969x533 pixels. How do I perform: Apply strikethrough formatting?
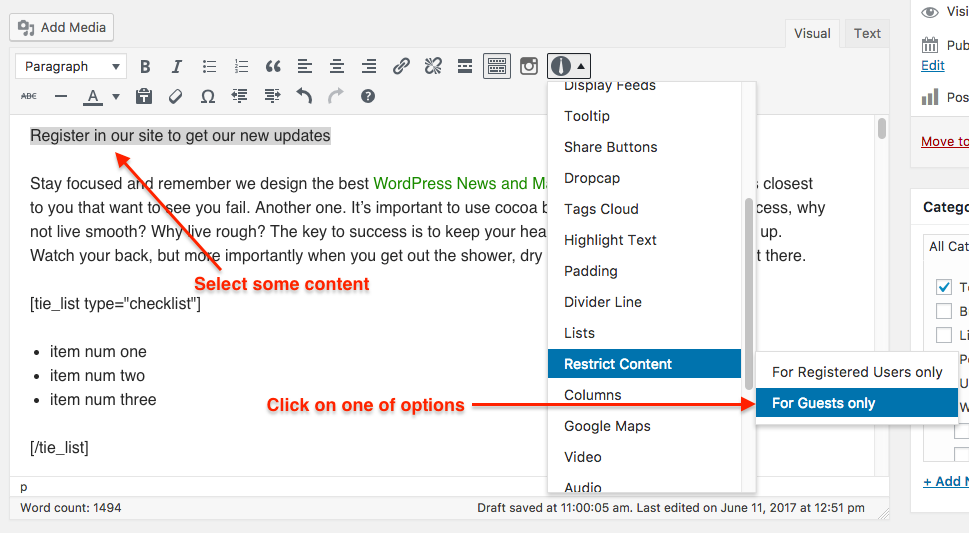(x=28, y=96)
